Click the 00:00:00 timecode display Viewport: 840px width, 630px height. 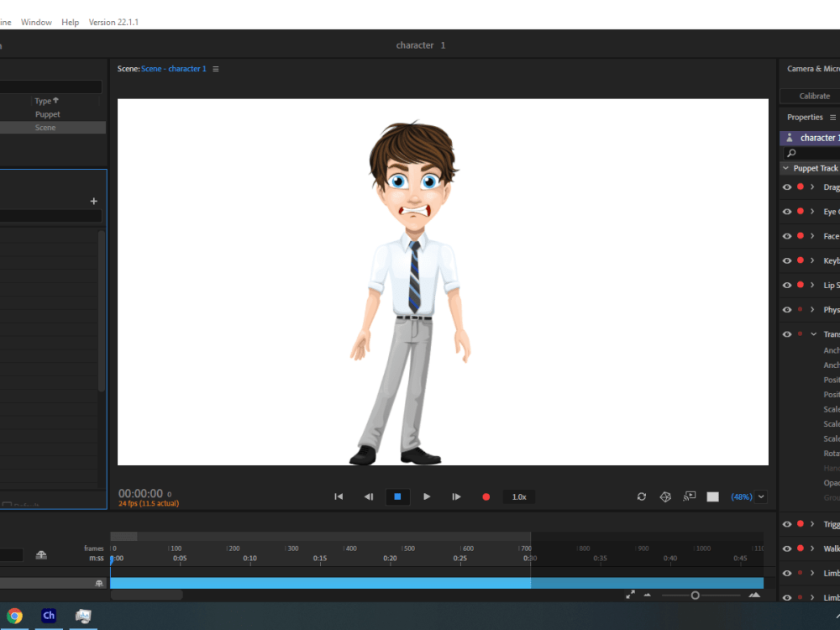[140, 493]
